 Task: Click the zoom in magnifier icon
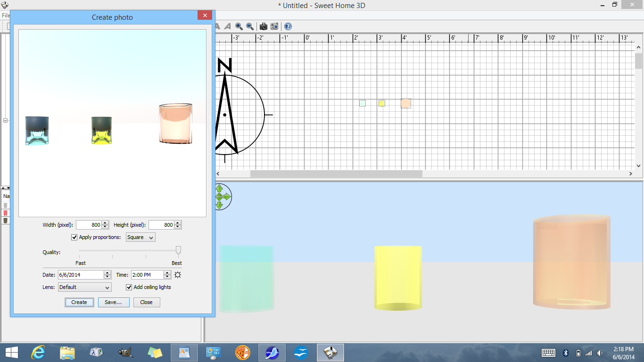pos(239,26)
